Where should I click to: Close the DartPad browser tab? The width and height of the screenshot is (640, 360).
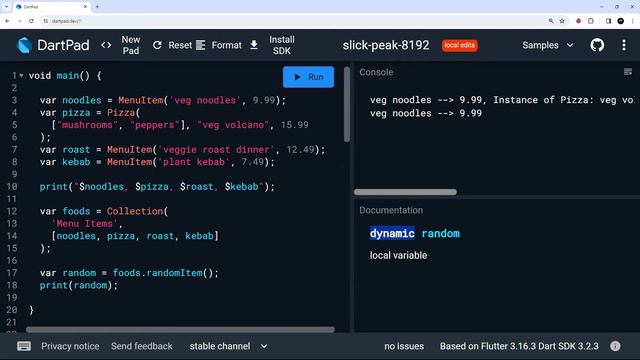click(85, 7)
